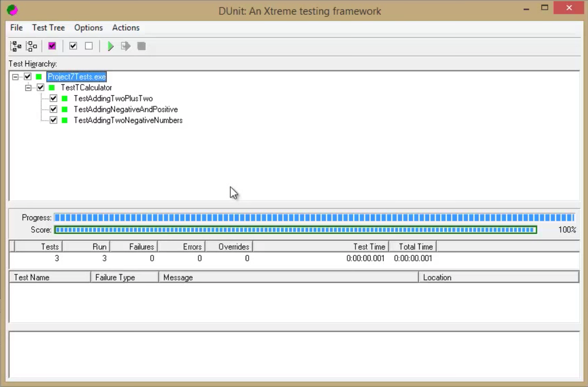Viewport: 588px width, 387px height.
Task: Collapse the TestTCalculator tree node
Action: tap(28, 88)
